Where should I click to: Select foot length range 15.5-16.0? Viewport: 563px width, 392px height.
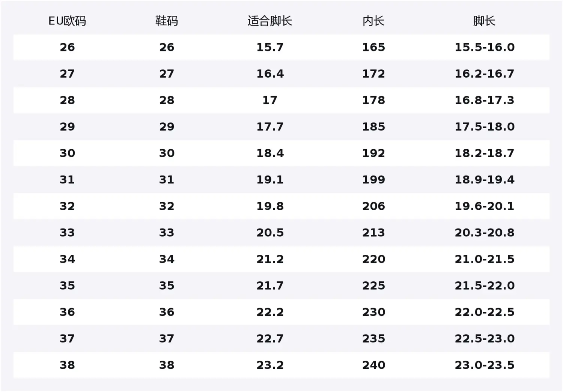[485, 47]
